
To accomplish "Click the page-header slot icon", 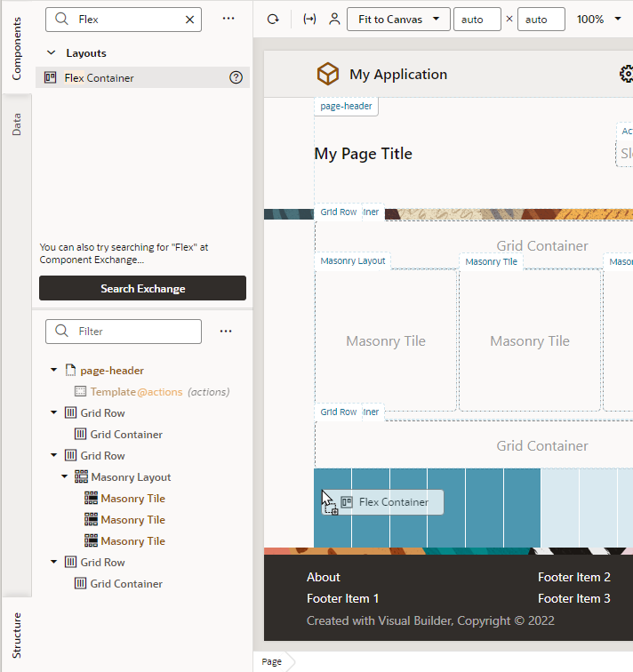I will click(x=70, y=370).
